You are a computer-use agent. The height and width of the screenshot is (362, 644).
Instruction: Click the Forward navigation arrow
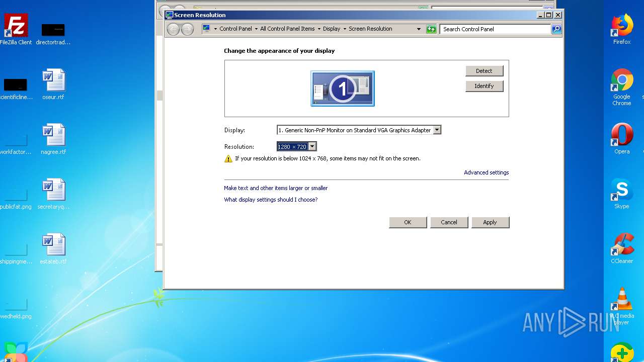[x=187, y=29]
